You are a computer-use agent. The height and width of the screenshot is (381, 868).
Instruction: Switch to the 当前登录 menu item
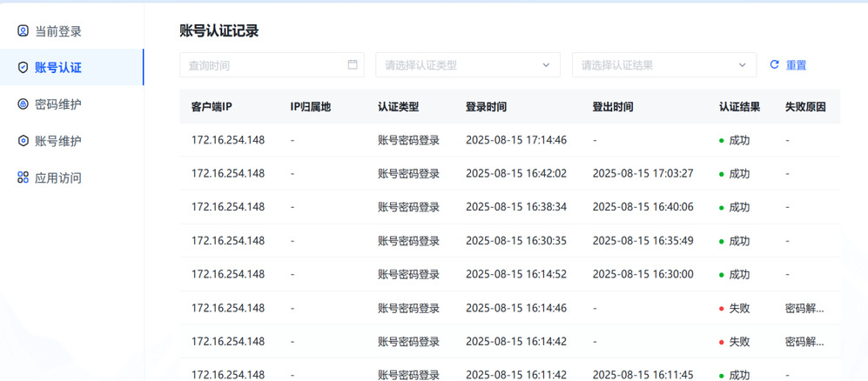click(x=58, y=31)
